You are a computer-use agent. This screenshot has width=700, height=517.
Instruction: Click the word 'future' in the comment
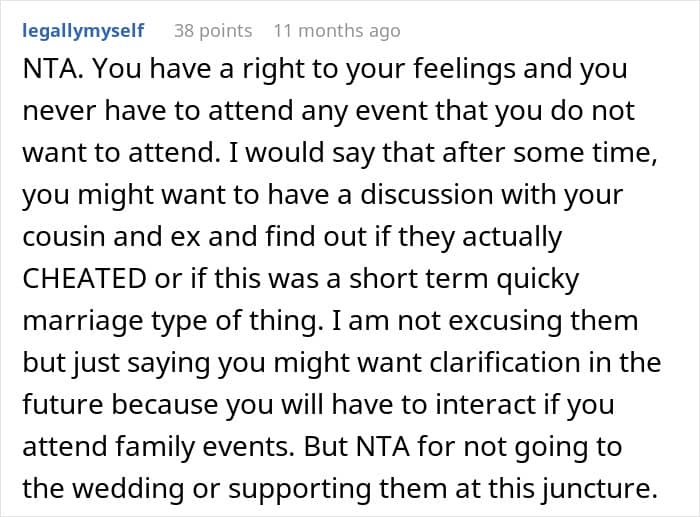[x=63, y=404]
